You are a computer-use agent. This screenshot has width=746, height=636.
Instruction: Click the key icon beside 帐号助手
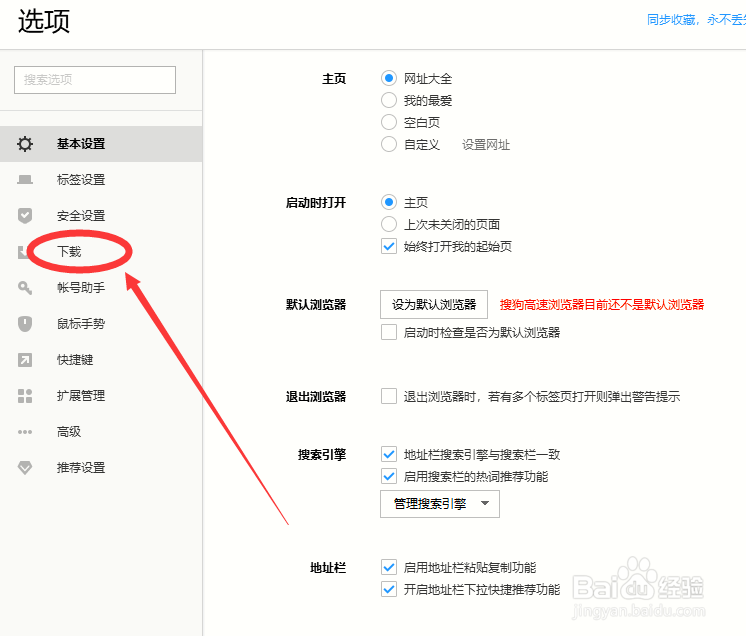pos(25,288)
